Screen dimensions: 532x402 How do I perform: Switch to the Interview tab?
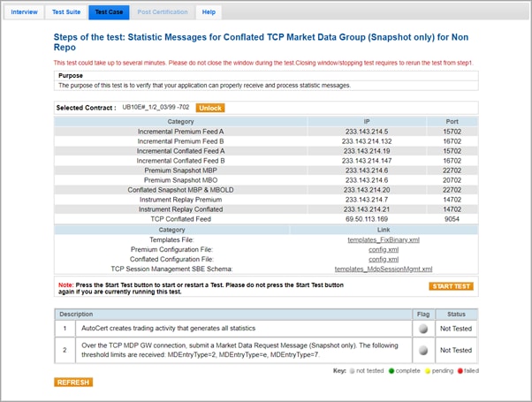[x=24, y=12]
